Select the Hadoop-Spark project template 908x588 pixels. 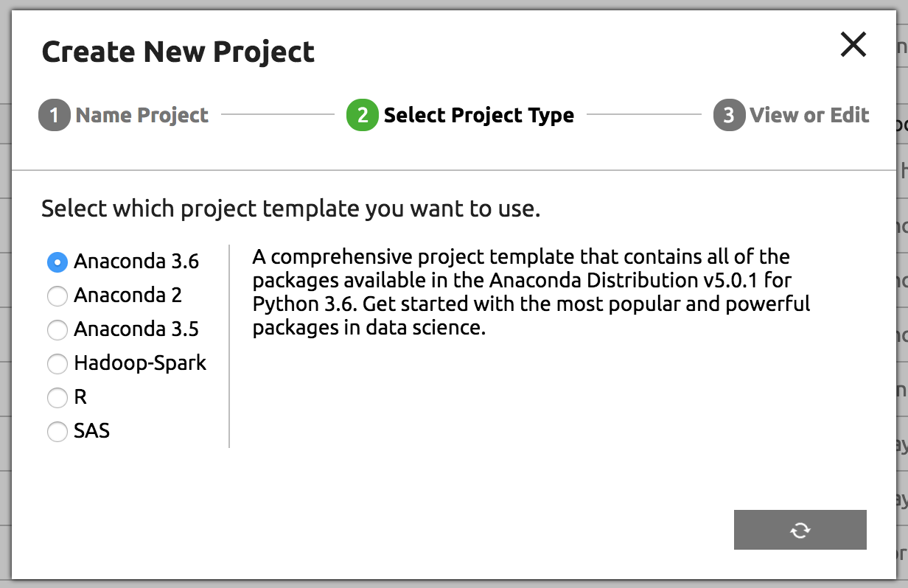[57, 364]
